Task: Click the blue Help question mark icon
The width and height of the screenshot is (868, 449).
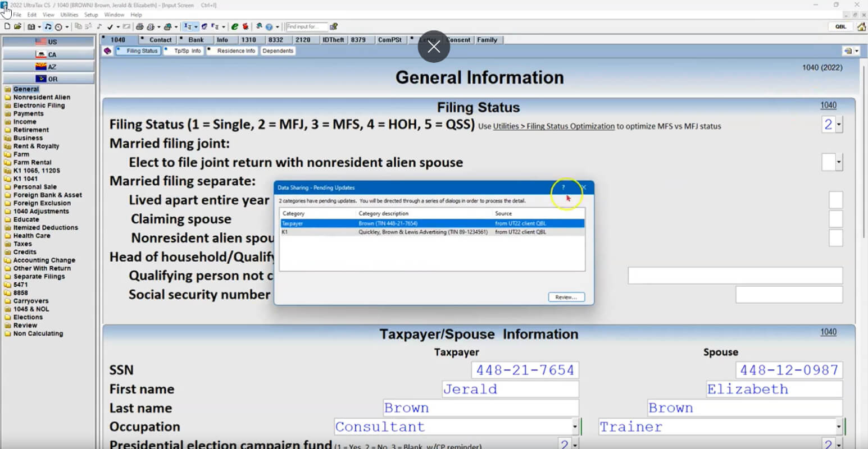Action: [x=269, y=27]
